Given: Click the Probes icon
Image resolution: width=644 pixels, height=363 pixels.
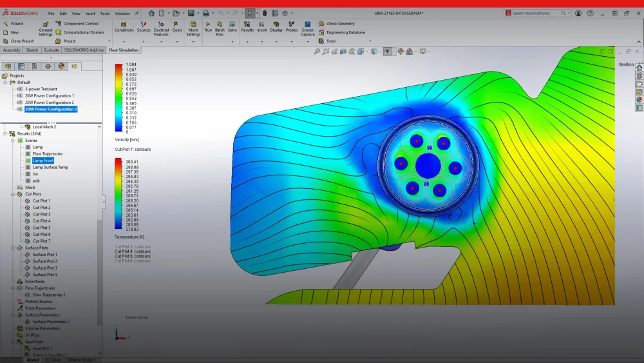Looking at the screenshot, I should coord(291,25).
